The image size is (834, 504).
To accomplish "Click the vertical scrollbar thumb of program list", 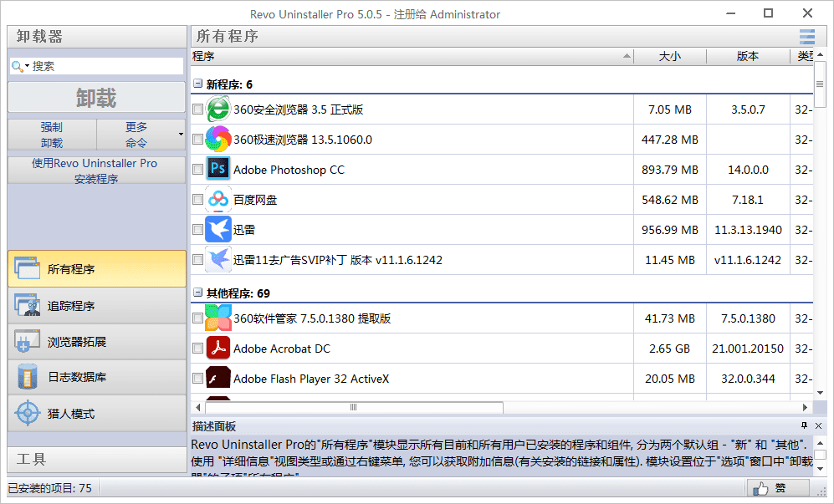I will (x=820, y=84).
